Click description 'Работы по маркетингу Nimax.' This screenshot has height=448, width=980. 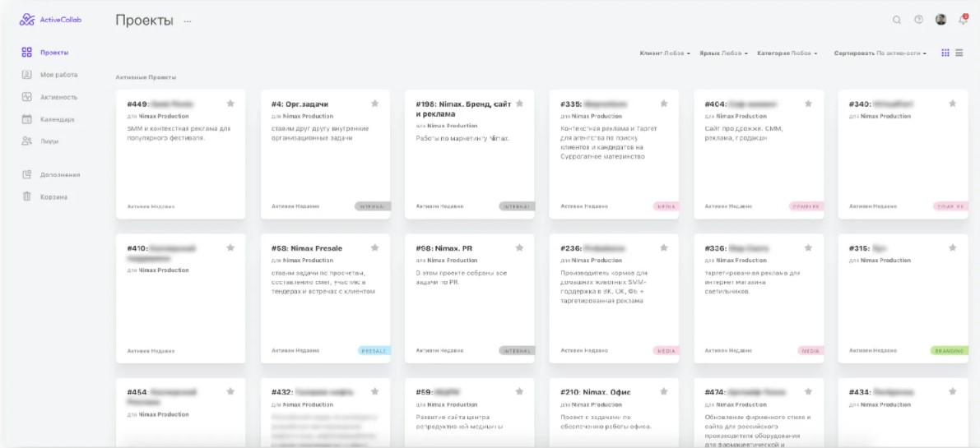[463, 139]
